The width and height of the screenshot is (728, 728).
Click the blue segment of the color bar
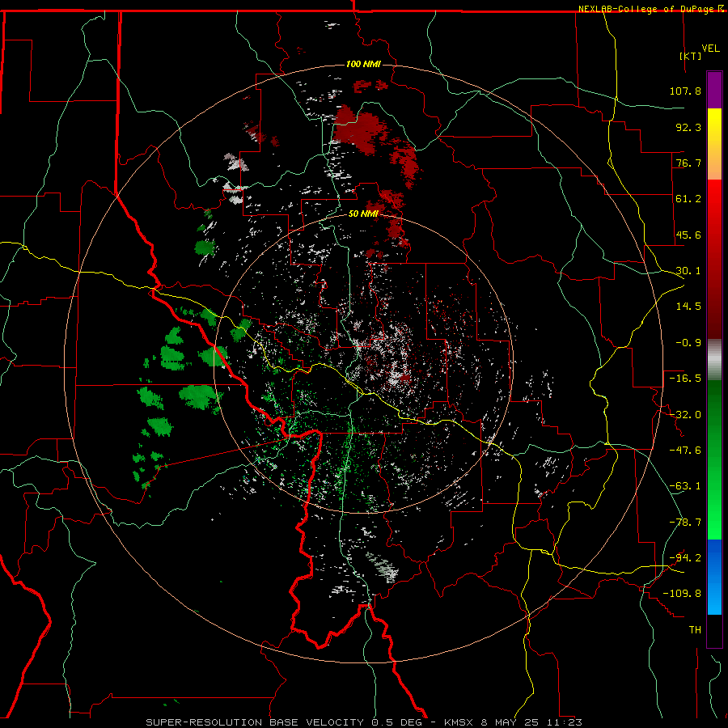[714, 577]
